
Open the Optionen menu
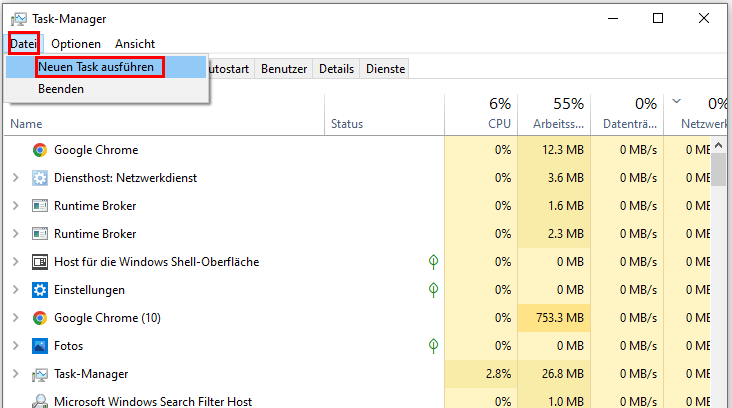(76, 44)
